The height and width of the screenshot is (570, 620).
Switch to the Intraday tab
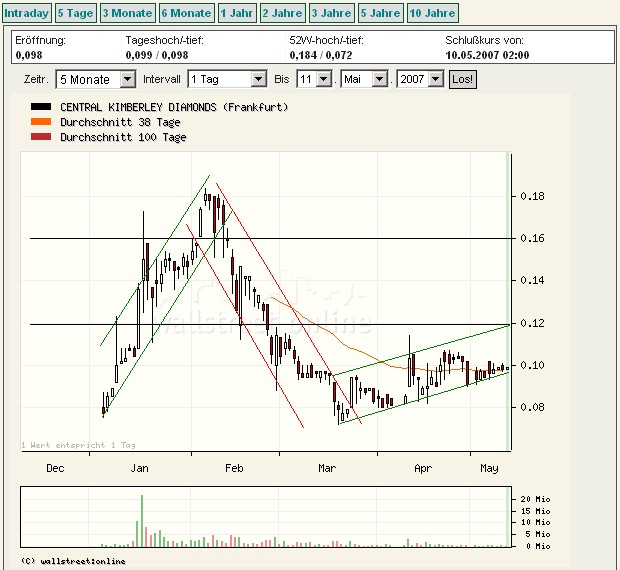pos(26,13)
